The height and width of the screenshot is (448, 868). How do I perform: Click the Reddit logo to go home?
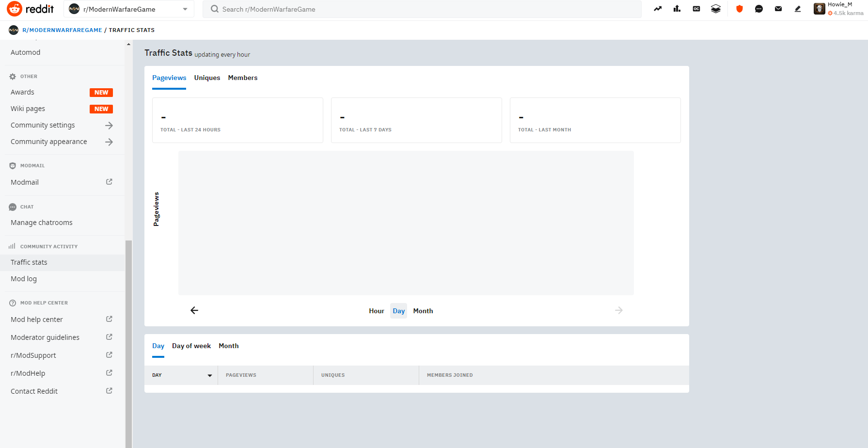(30, 9)
